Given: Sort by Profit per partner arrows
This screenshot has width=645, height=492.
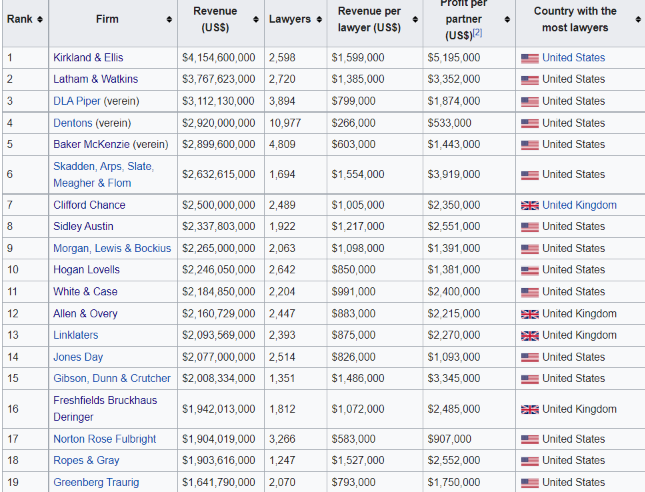Looking at the screenshot, I should (x=507, y=19).
